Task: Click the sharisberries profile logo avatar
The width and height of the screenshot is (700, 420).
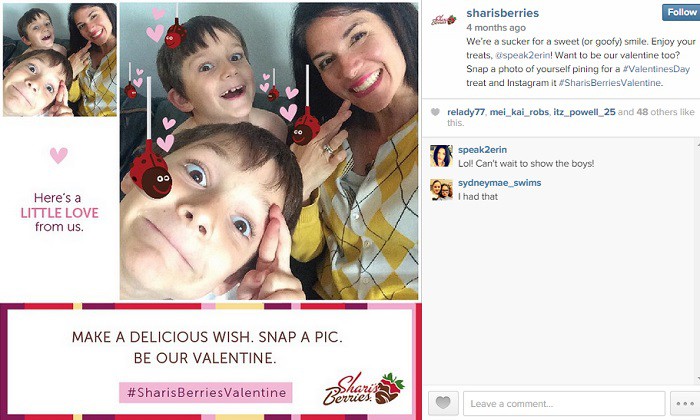Action: click(444, 21)
